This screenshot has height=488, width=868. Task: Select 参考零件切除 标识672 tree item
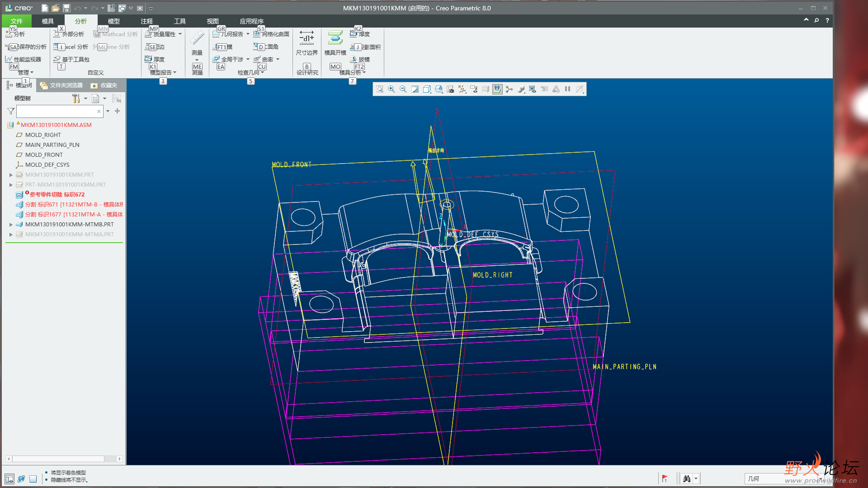tap(57, 195)
